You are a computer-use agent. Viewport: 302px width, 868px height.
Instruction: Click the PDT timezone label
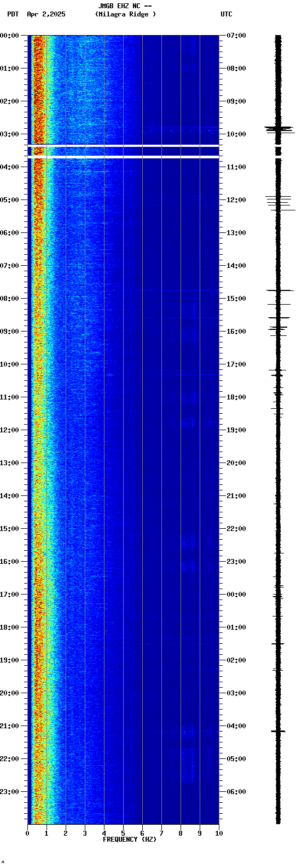(x=13, y=14)
